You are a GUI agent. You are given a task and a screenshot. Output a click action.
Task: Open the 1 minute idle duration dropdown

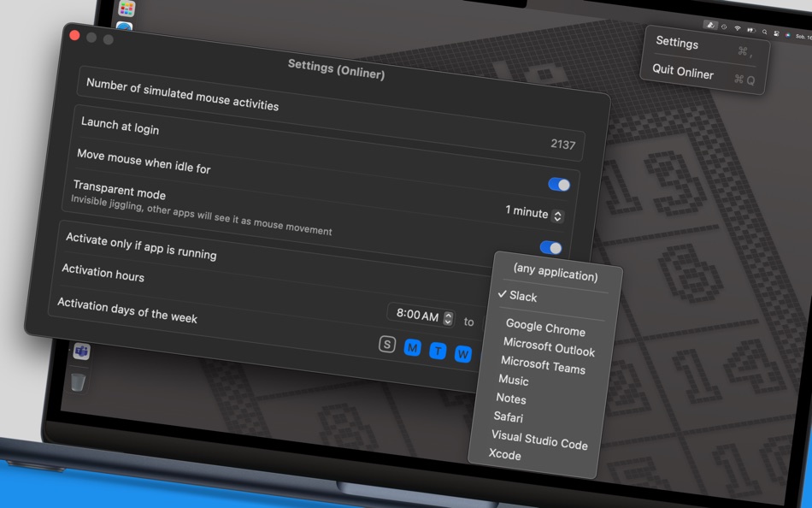click(534, 213)
